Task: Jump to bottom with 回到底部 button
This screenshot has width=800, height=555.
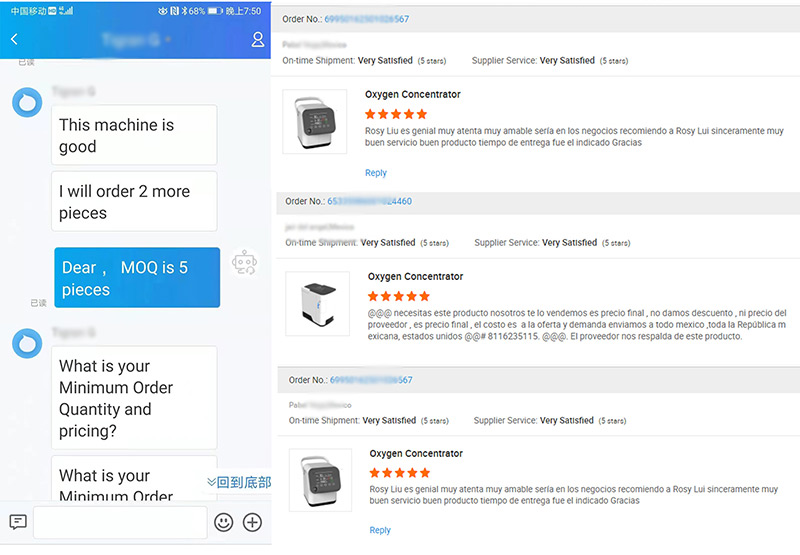Action: point(239,482)
